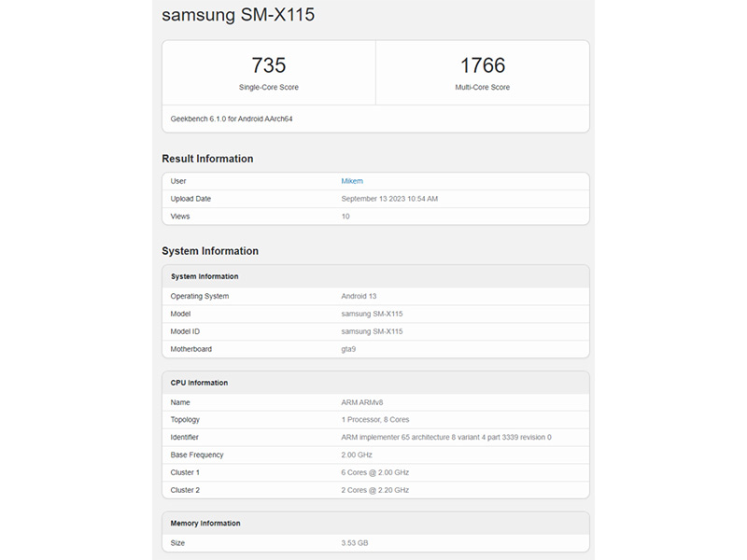This screenshot has height=560, width=747.
Task: Select the Views row label
Action: 180,217
